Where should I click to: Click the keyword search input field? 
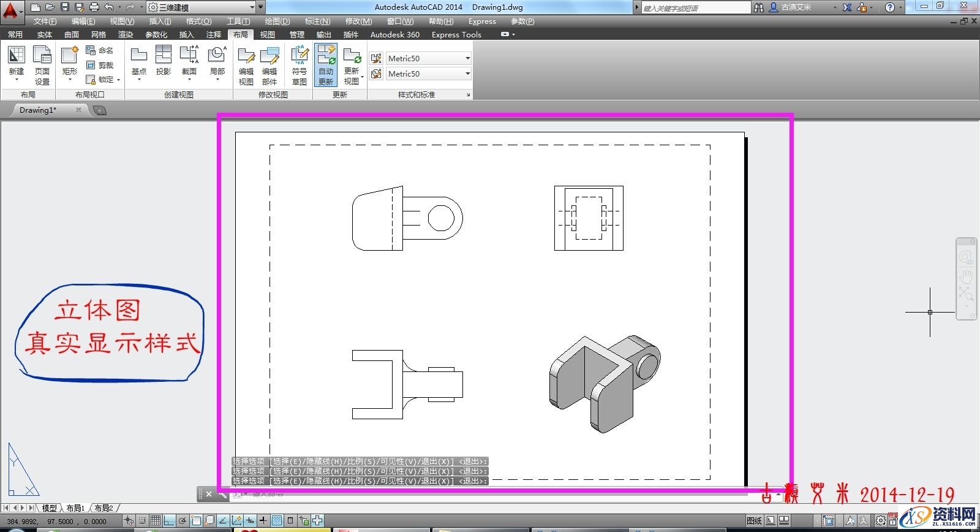point(695,8)
